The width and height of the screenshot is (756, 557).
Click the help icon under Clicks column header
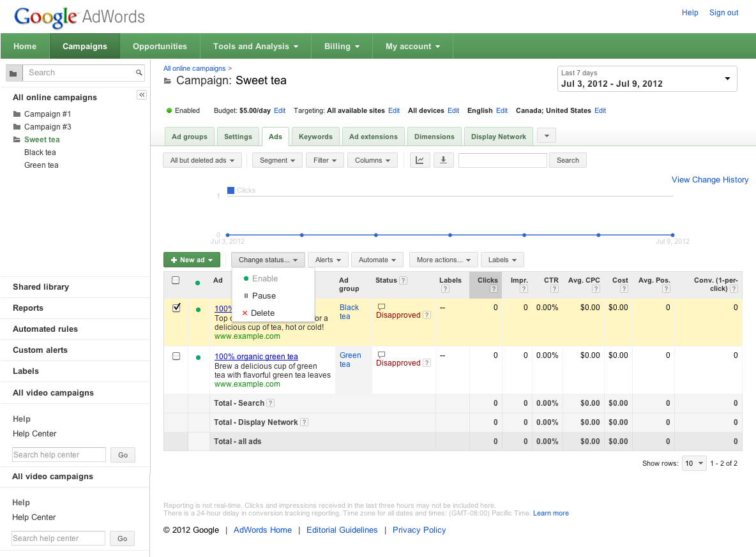(x=494, y=289)
